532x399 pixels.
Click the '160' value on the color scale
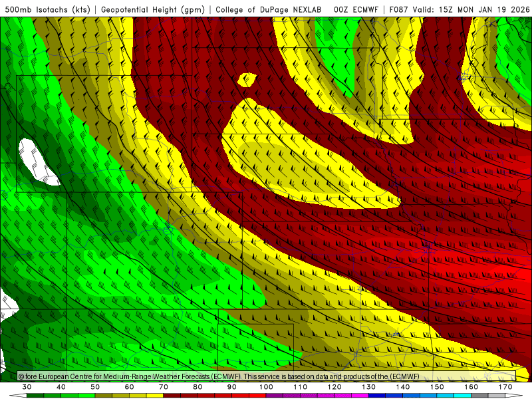coord(471,387)
